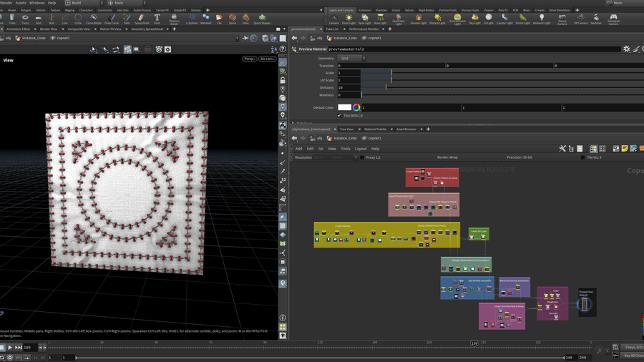The height and width of the screenshot is (362, 644).
Task: Click the Font shelf tool
Action: click(157, 19)
